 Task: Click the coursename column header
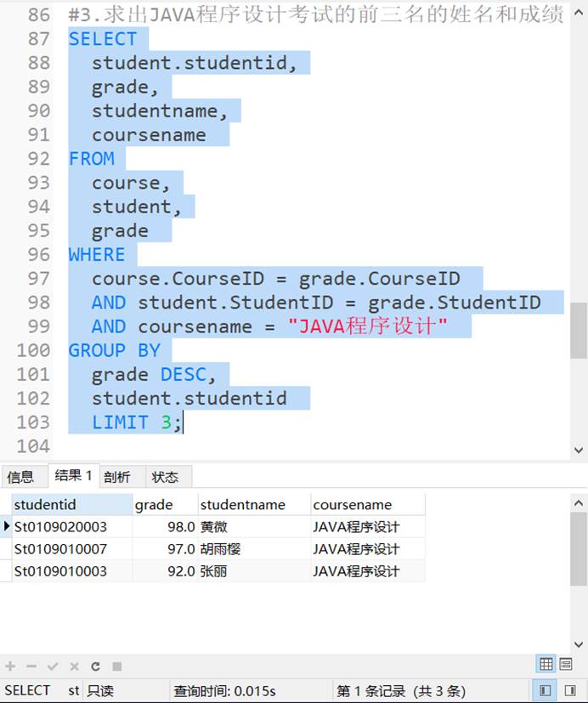click(x=368, y=505)
